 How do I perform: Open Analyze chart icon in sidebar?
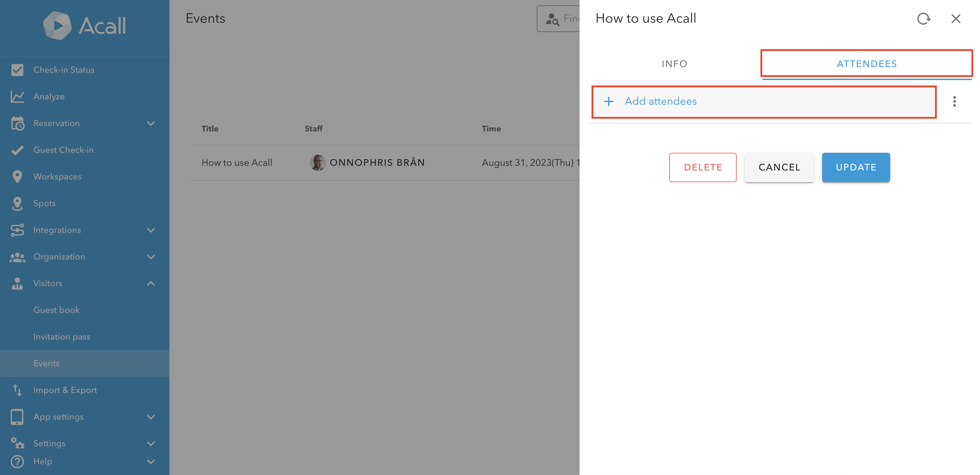tap(17, 97)
